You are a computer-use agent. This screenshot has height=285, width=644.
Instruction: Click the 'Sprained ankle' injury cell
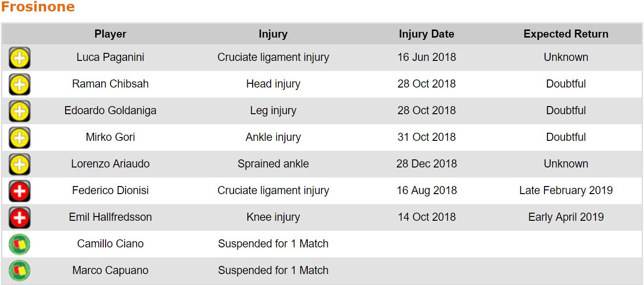(x=273, y=164)
